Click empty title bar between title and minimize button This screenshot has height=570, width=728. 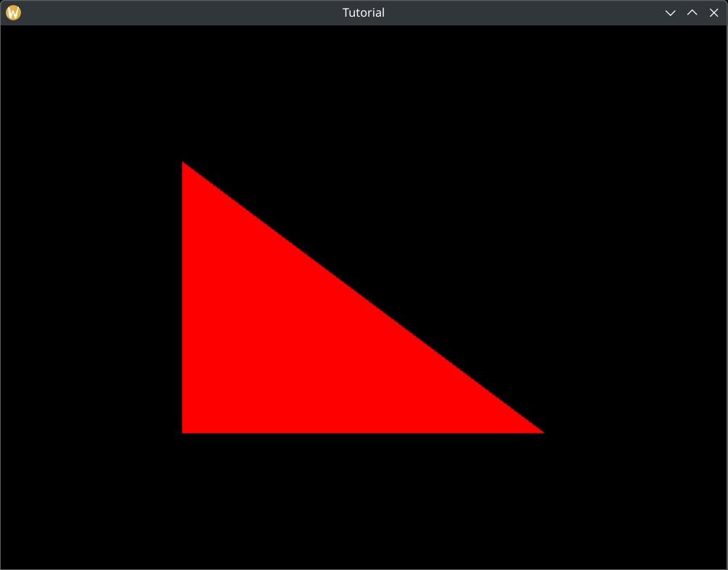click(x=523, y=13)
